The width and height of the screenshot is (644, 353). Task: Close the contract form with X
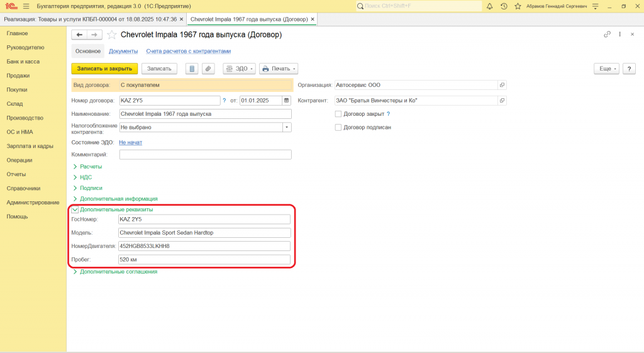pyautogui.click(x=633, y=35)
